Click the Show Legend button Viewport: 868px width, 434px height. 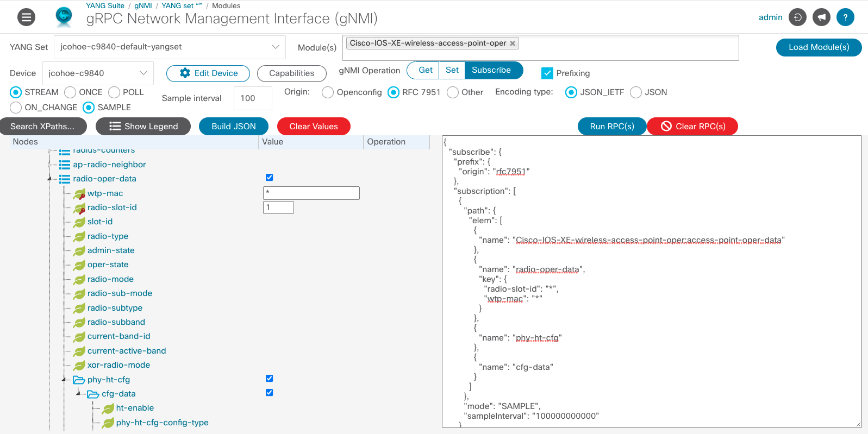(143, 127)
